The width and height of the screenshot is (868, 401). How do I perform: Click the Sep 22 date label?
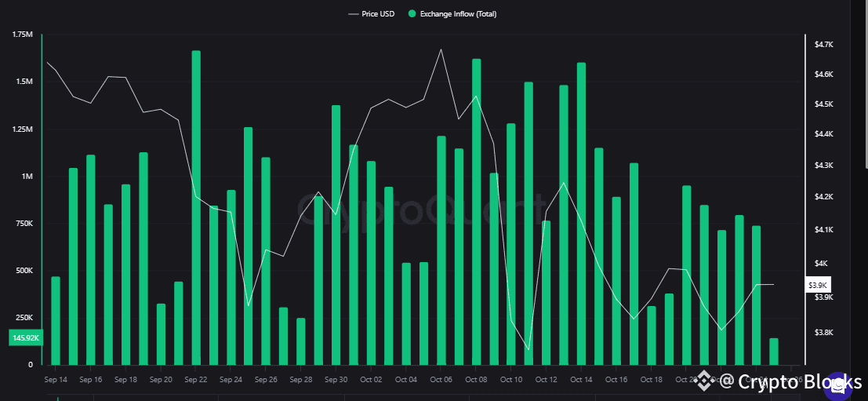point(196,380)
